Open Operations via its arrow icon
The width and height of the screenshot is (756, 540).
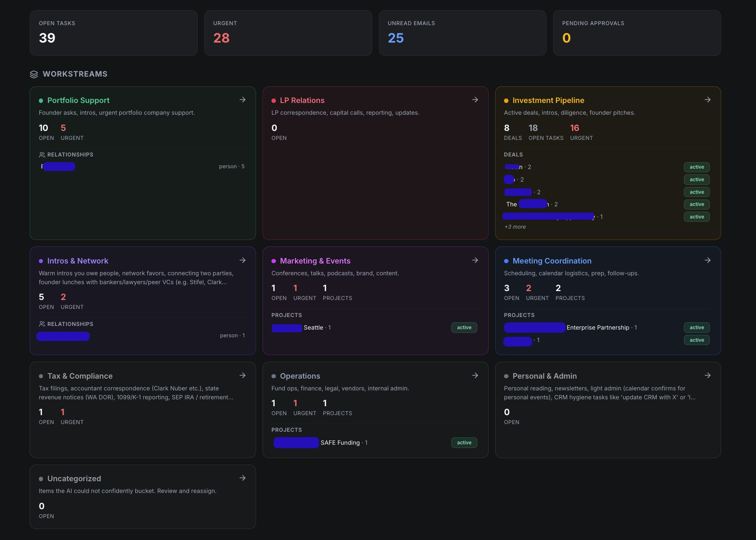tap(475, 375)
